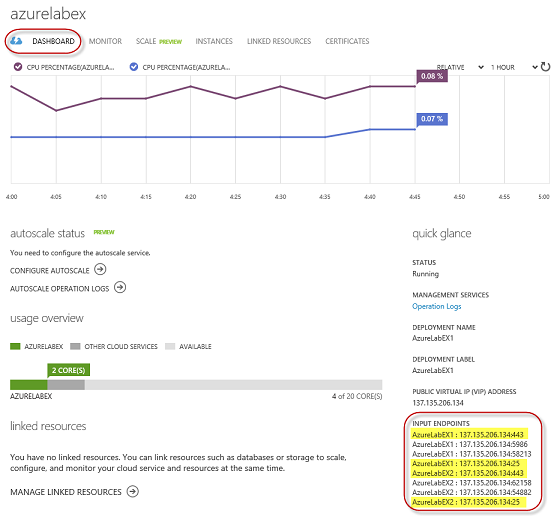Open the Scale preview tab

(x=159, y=41)
